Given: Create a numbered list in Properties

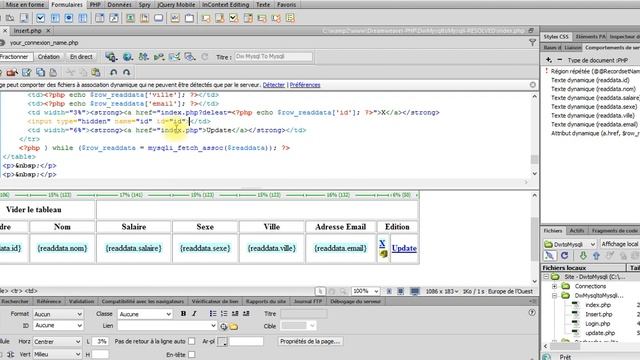Looking at the screenshot, I should pyautogui.click(x=224, y=313).
